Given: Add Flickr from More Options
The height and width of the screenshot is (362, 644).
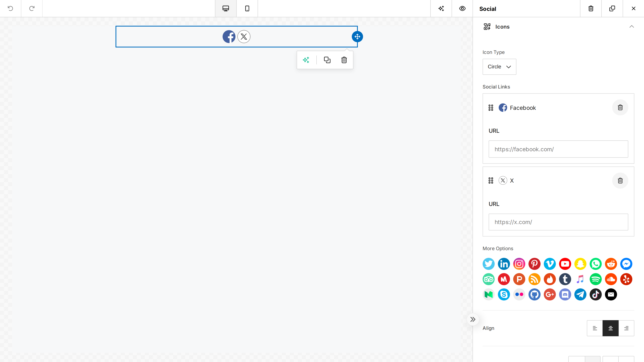Looking at the screenshot, I should tap(519, 294).
